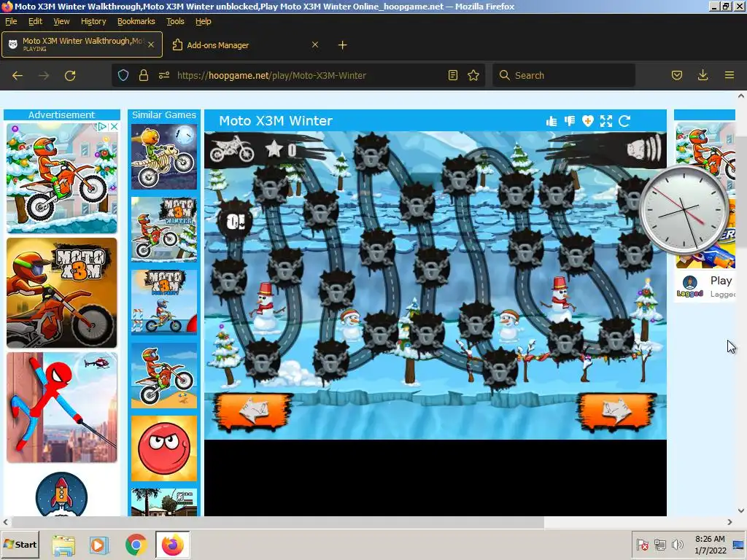The height and width of the screenshot is (560, 747).
Task: Open the Help menu
Action: point(204,21)
